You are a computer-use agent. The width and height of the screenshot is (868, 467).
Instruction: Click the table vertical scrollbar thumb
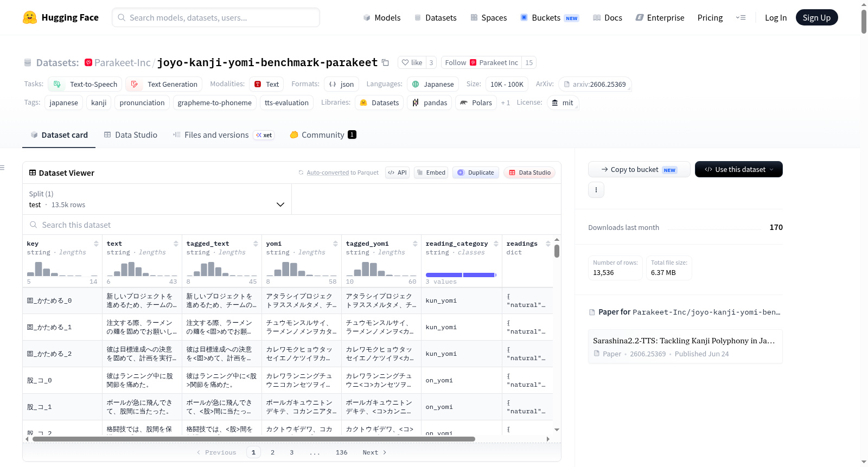click(557, 251)
